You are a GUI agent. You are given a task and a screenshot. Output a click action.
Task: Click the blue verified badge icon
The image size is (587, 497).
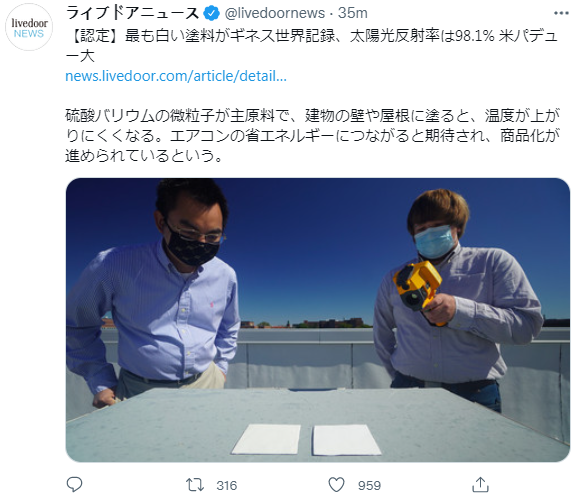212,13
